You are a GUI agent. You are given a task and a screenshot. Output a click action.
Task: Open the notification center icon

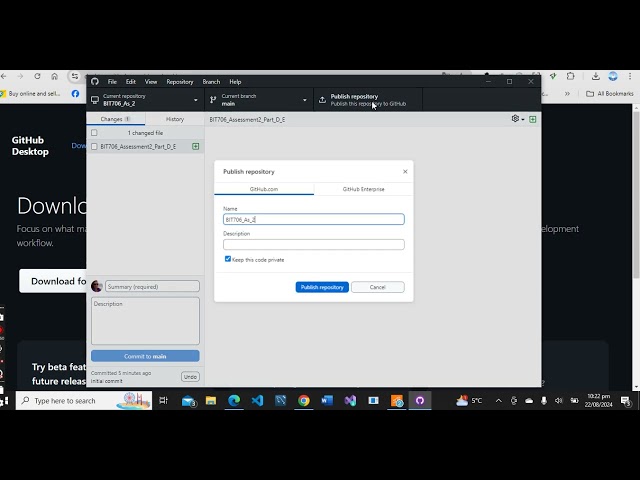click(626, 401)
